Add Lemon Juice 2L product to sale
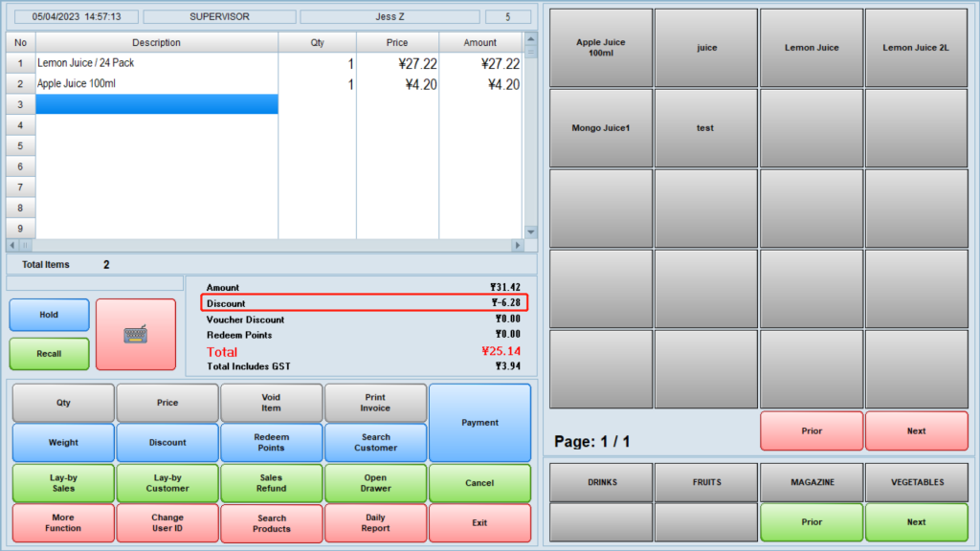The width and height of the screenshot is (980, 551). pos(916,47)
